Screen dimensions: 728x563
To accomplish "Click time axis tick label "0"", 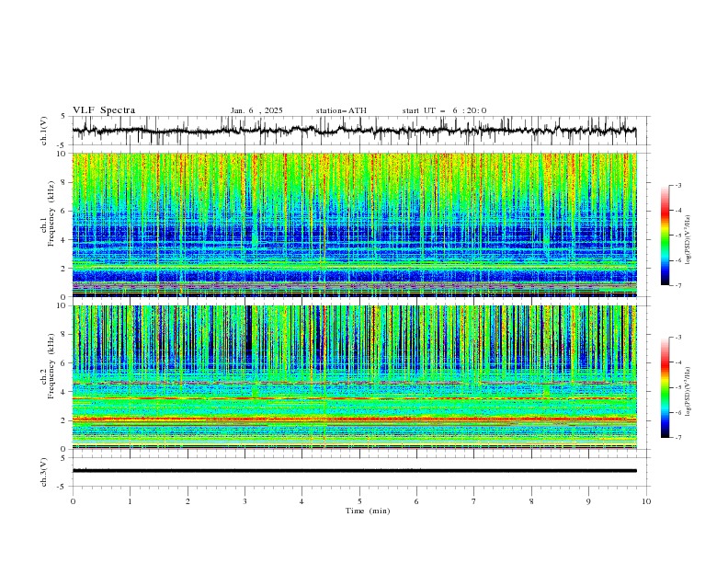I will [x=73, y=501].
